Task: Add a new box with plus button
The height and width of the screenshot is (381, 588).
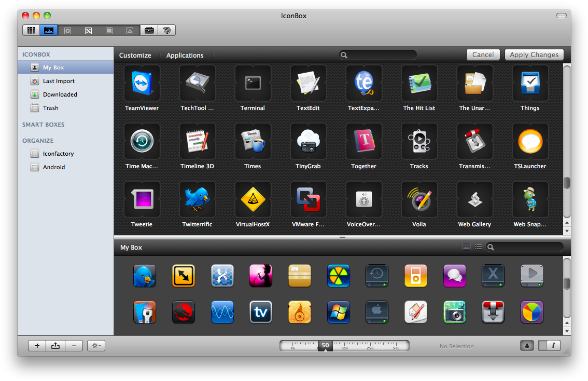Action: pyautogui.click(x=37, y=346)
